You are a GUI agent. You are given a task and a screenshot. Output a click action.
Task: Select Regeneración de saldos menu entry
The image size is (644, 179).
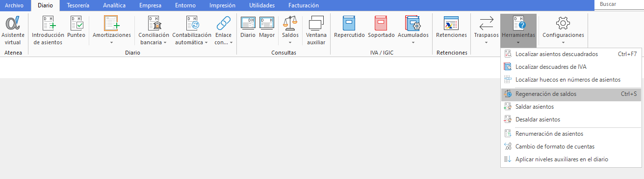pyautogui.click(x=571, y=94)
